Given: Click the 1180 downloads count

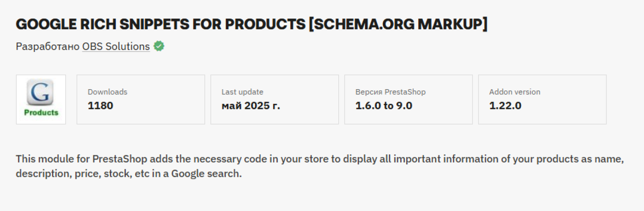Looking at the screenshot, I should point(100,105).
